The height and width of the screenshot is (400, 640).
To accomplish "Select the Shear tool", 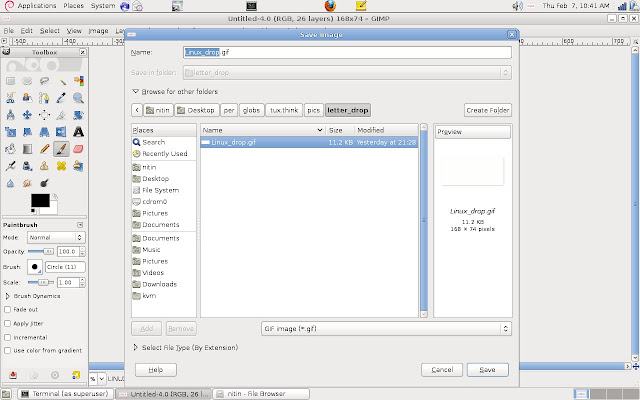I will click(x=27, y=132).
